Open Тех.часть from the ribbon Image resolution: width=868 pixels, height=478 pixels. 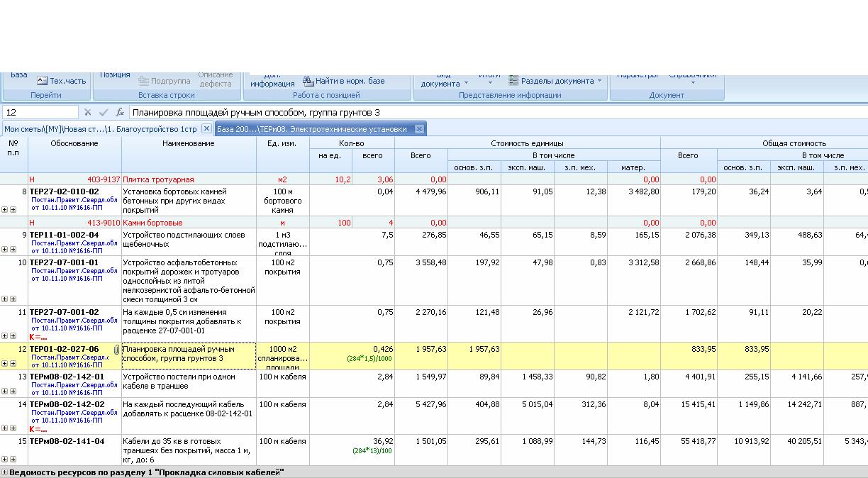(x=61, y=81)
